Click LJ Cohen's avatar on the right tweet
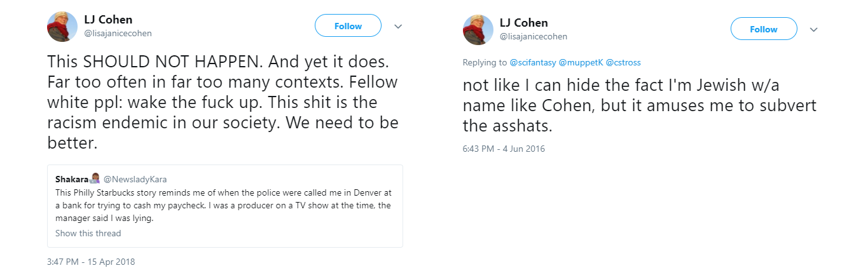The width and height of the screenshot is (868, 275). pyautogui.click(x=478, y=30)
